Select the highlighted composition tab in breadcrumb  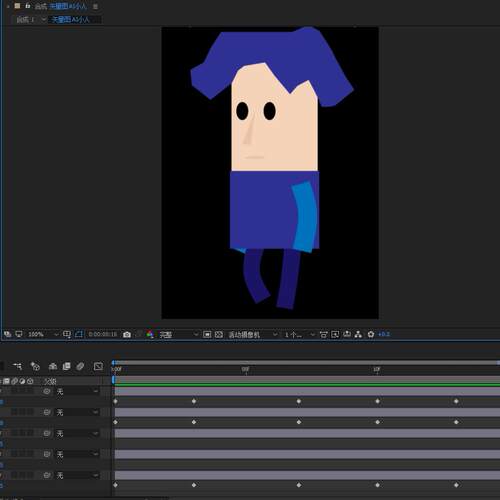pos(71,20)
